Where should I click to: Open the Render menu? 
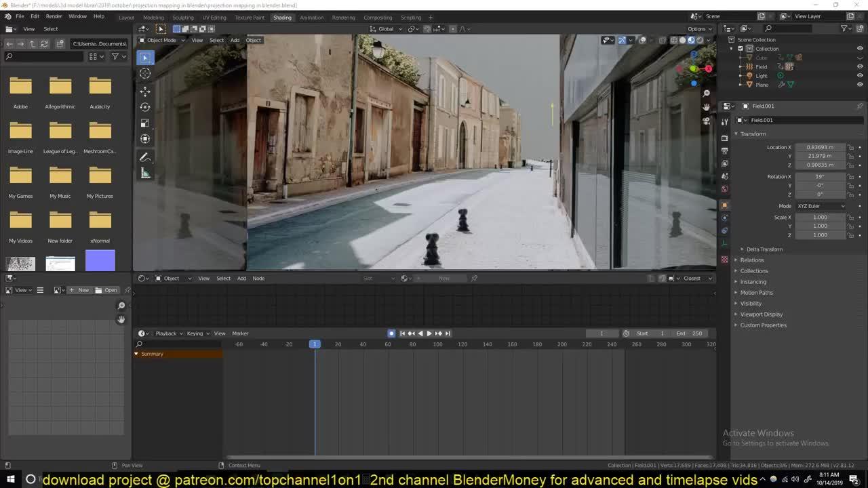54,16
